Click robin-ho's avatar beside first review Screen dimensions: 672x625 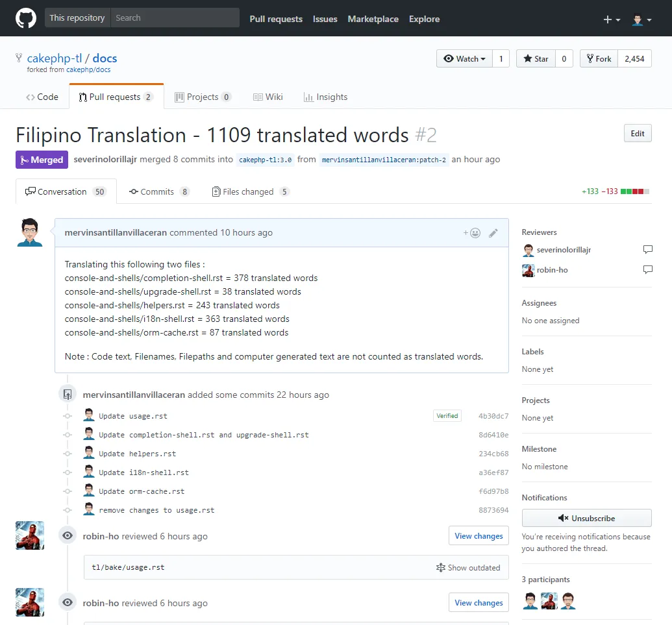(x=30, y=535)
